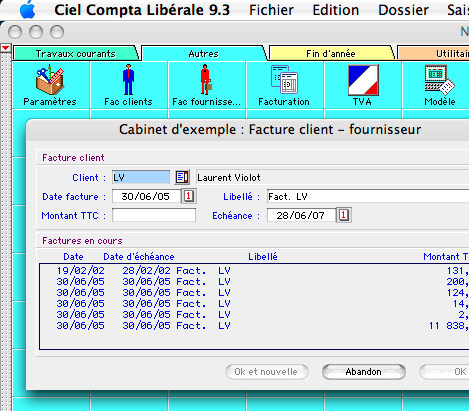Click the Date facture field 30/06/05
The width and height of the screenshot is (469, 411).
point(146,196)
